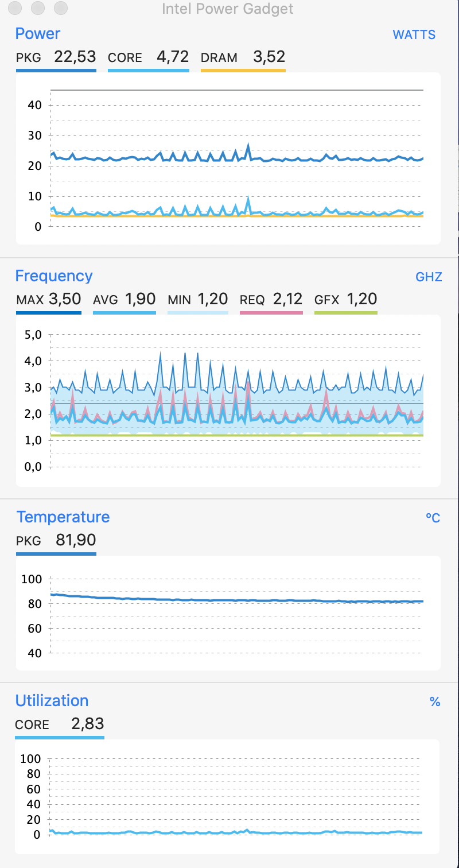This screenshot has height=868, width=459.
Task: Click the GFX label in Frequency section
Action: 327,300
